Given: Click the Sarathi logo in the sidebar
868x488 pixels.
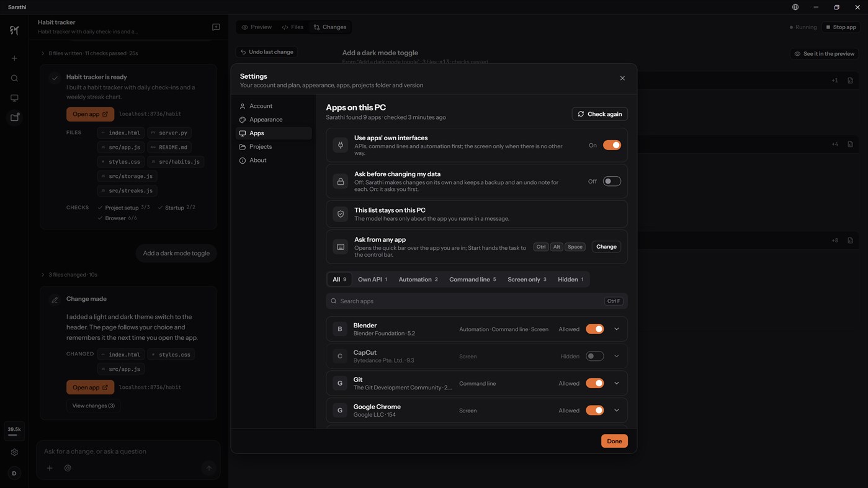Looking at the screenshot, I should coord(14,30).
